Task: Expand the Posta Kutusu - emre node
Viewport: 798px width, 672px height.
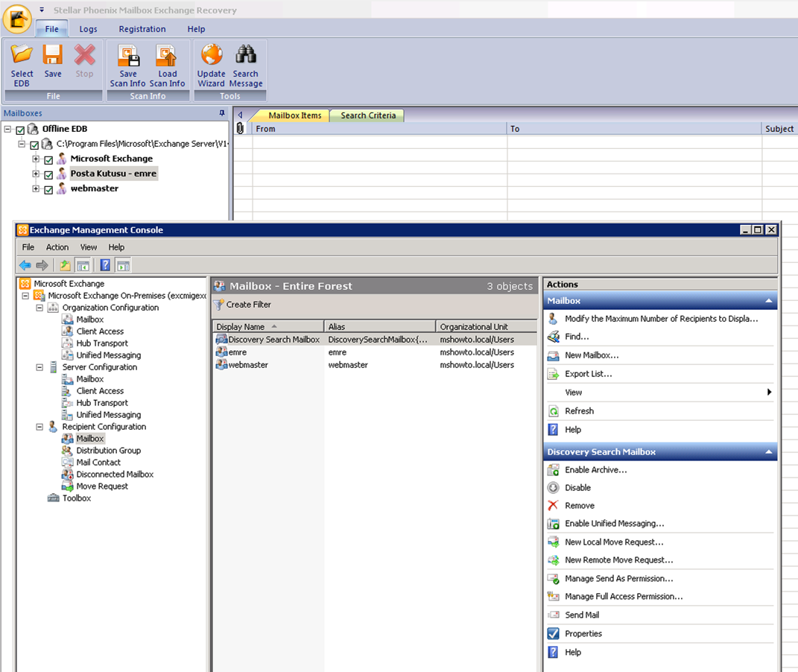Action: [x=36, y=174]
